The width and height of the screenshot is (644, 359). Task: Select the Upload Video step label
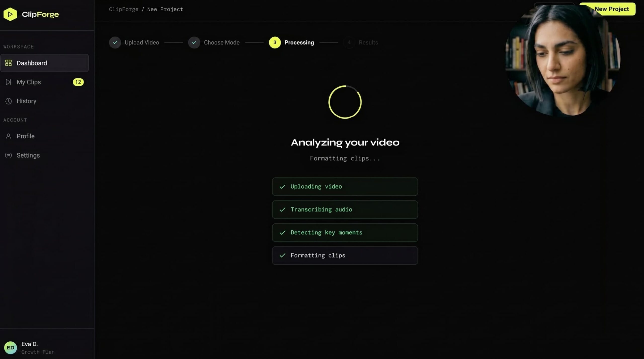point(142,42)
